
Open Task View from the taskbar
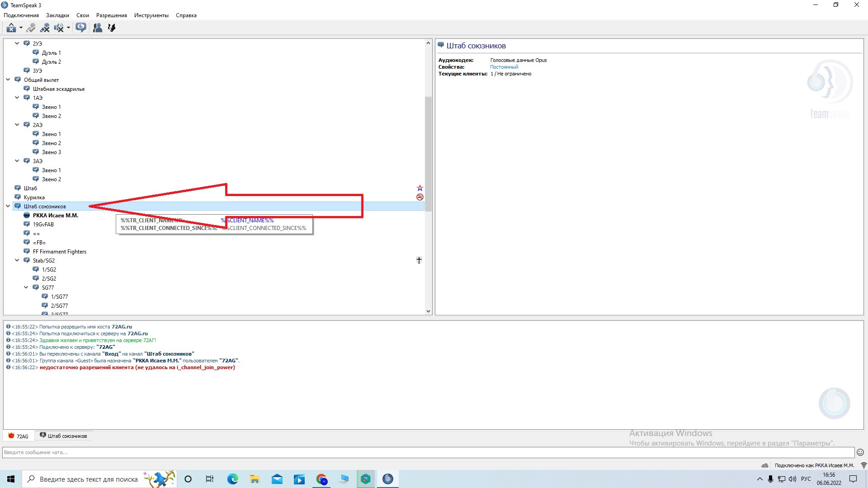(x=210, y=479)
